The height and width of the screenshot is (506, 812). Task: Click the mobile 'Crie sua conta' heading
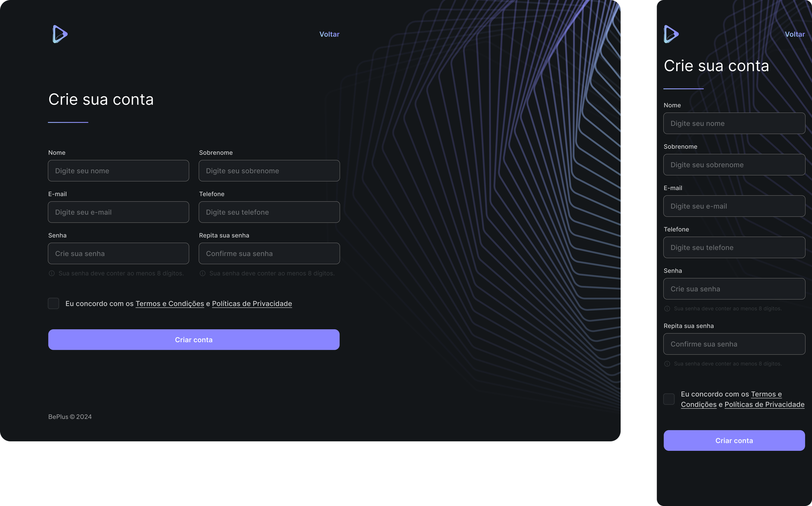pyautogui.click(x=716, y=66)
